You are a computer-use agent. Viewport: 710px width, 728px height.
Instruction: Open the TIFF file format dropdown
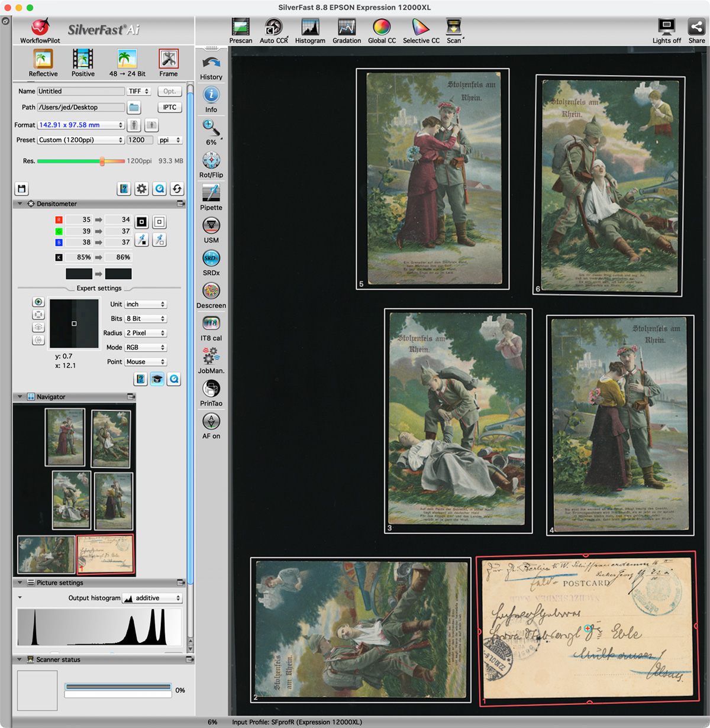click(x=139, y=91)
